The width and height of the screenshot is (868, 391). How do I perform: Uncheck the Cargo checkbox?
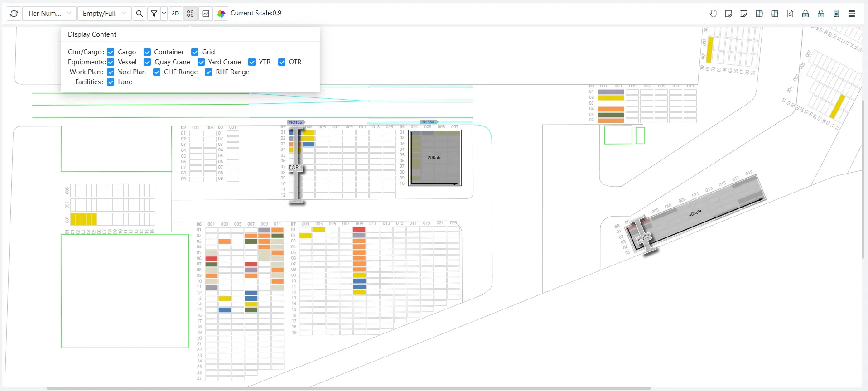(111, 52)
